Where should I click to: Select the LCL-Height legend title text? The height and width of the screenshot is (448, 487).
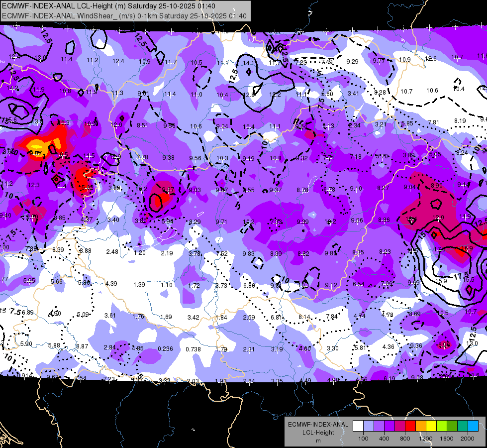coord(318,433)
